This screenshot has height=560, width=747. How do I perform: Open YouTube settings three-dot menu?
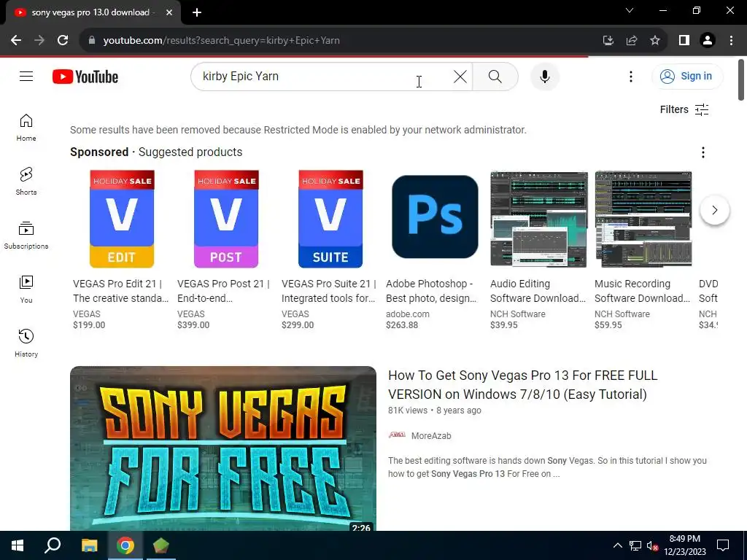(631, 76)
